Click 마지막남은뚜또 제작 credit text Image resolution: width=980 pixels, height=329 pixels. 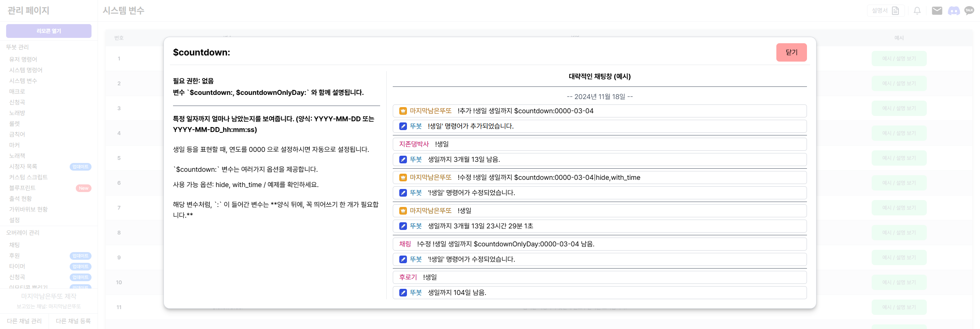coord(49,296)
